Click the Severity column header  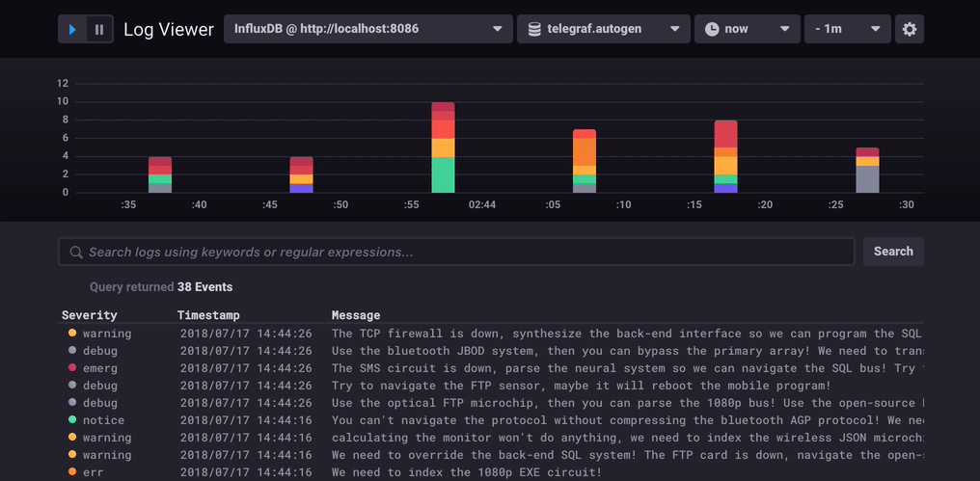[x=90, y=315]
